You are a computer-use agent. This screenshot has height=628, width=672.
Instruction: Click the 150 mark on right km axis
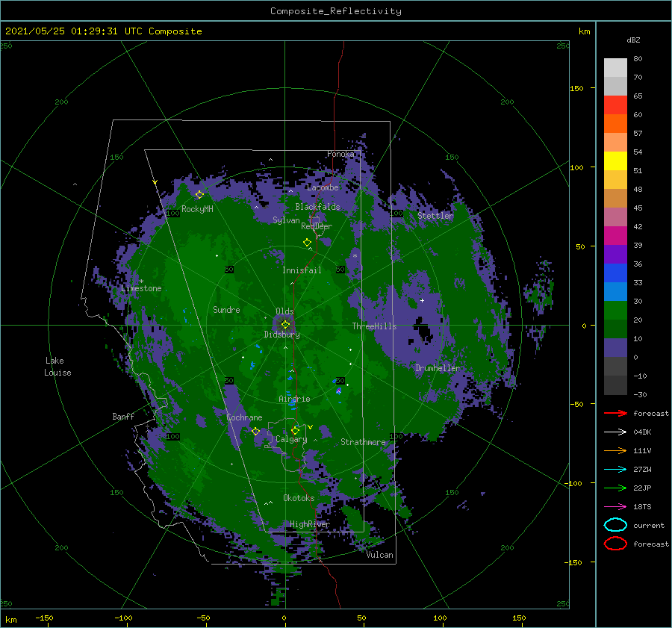(x=576, y=88)
